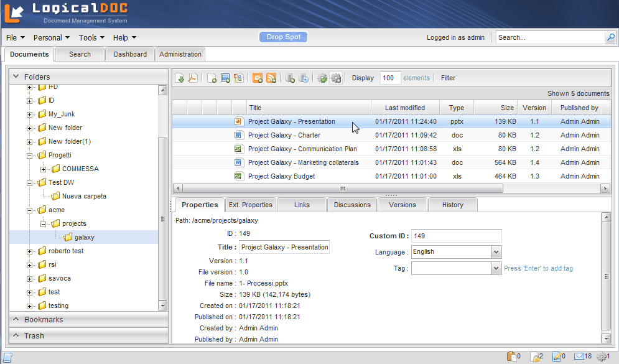This screenshot has width=619, height=364.
Task: Select the Drop Spot button
Action: point(283,37)
